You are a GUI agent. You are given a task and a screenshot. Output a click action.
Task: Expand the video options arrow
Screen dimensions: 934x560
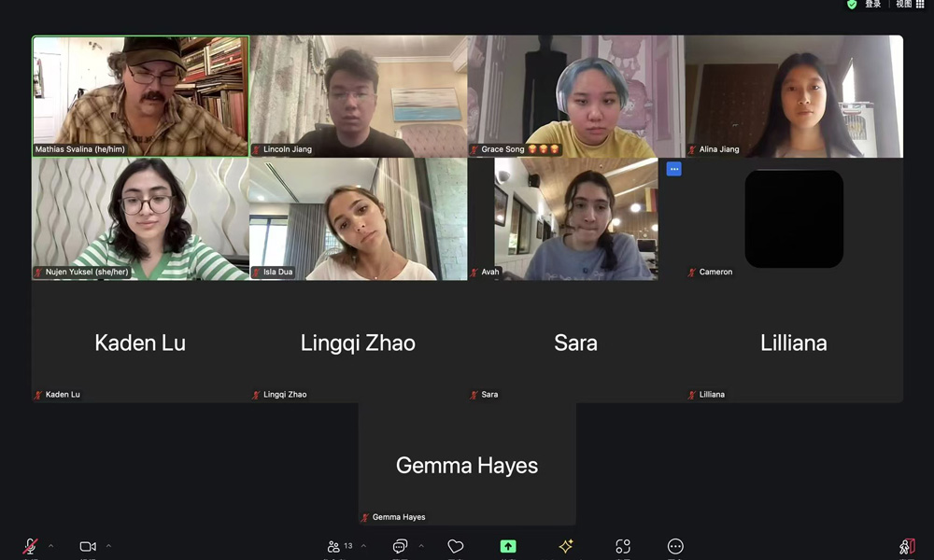(108, 545)
